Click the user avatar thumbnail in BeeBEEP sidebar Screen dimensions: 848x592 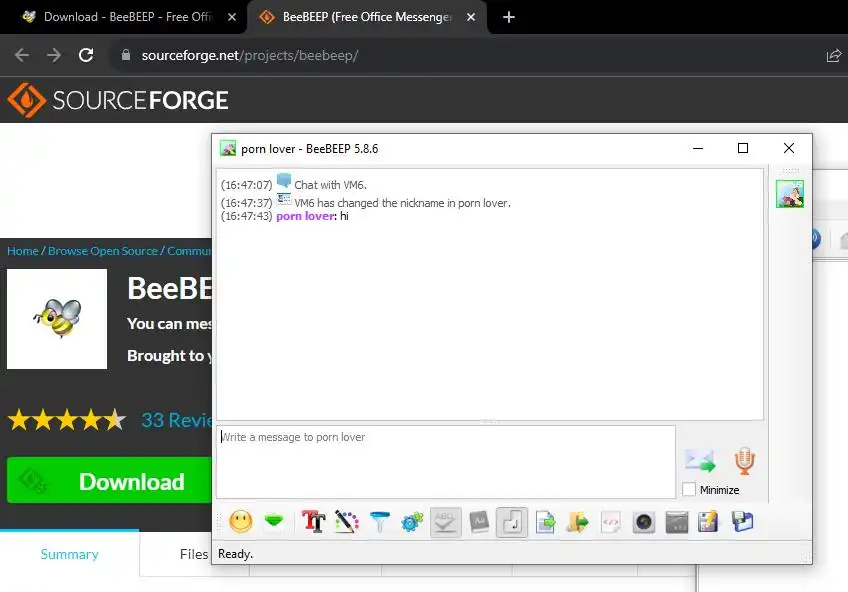click(790, 194)
